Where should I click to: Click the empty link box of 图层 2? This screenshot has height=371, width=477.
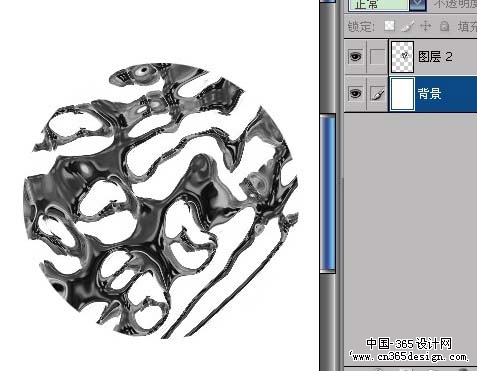[377, 57]
